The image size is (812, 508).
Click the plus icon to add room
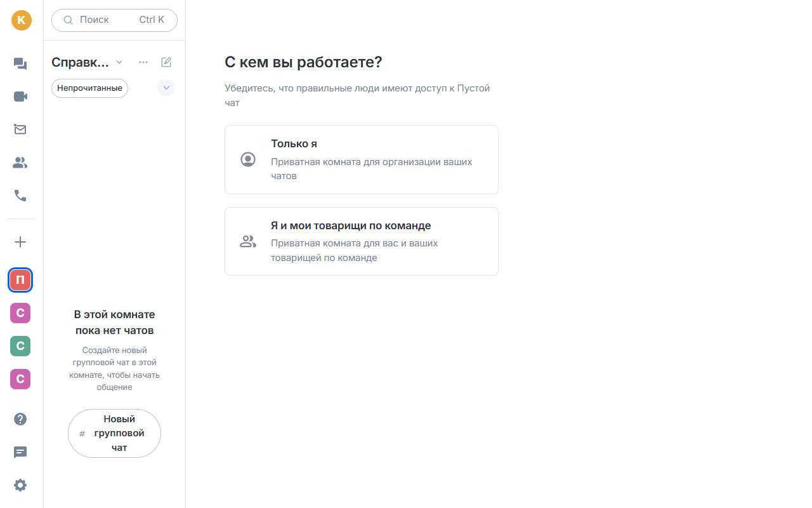click(x=20, y=242)
